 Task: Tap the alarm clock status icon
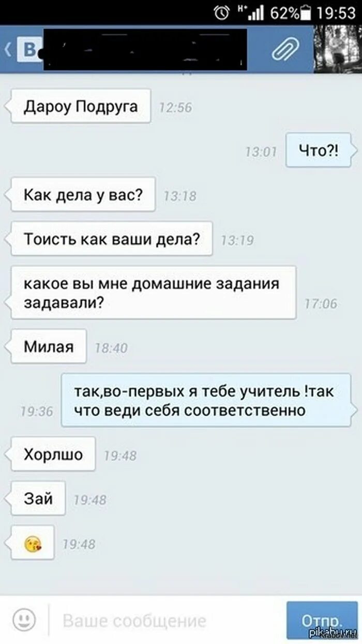222,12
